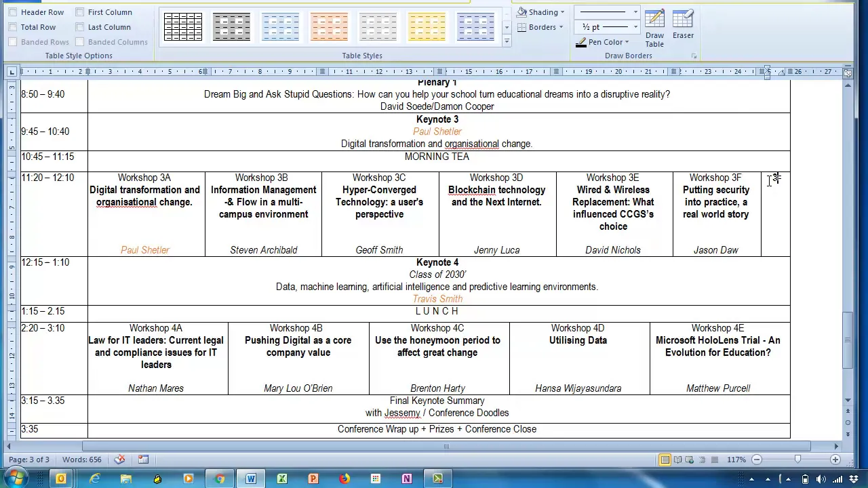Open the Draw Borders dialog launcher
868x488 pixels.
point(694,56)
